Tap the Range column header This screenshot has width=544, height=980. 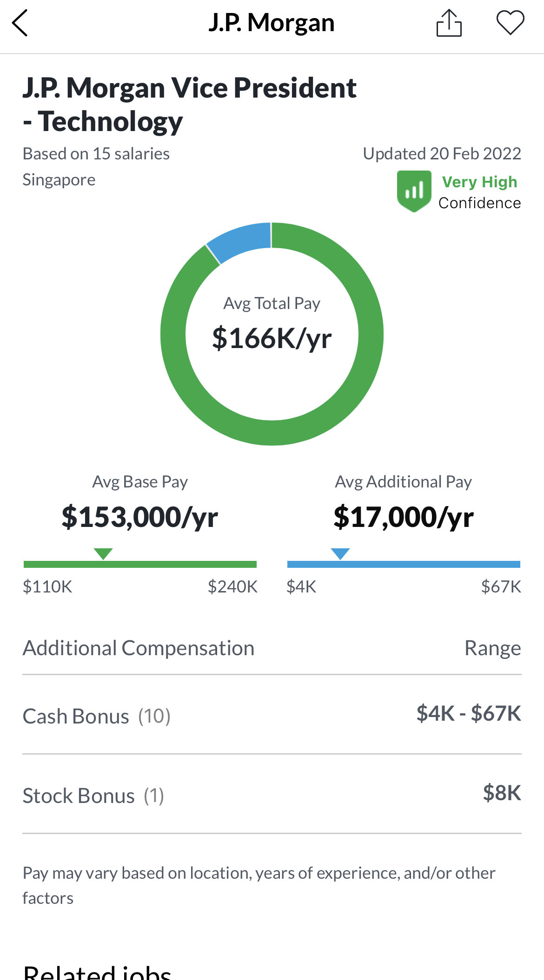click(x=492, y=648)
